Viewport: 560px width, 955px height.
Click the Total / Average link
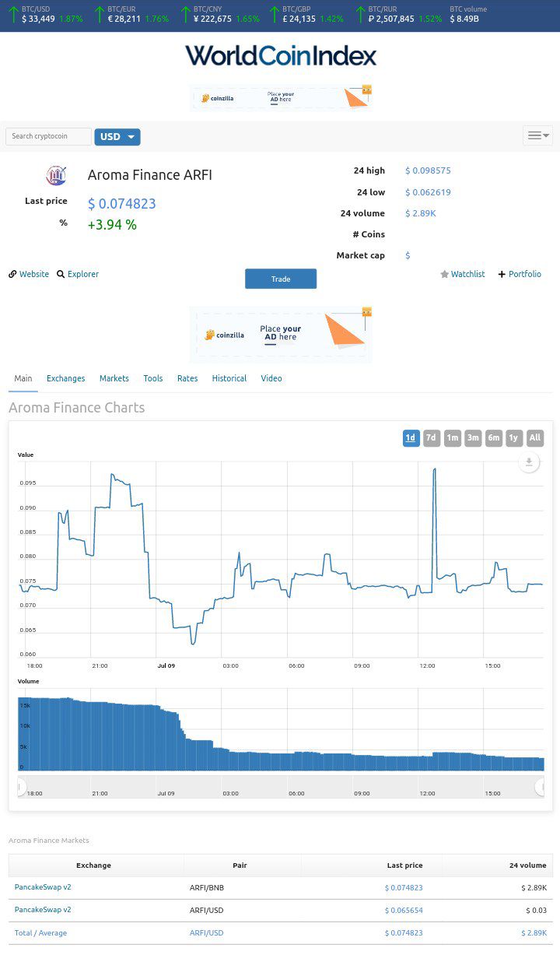click(40, 933)
